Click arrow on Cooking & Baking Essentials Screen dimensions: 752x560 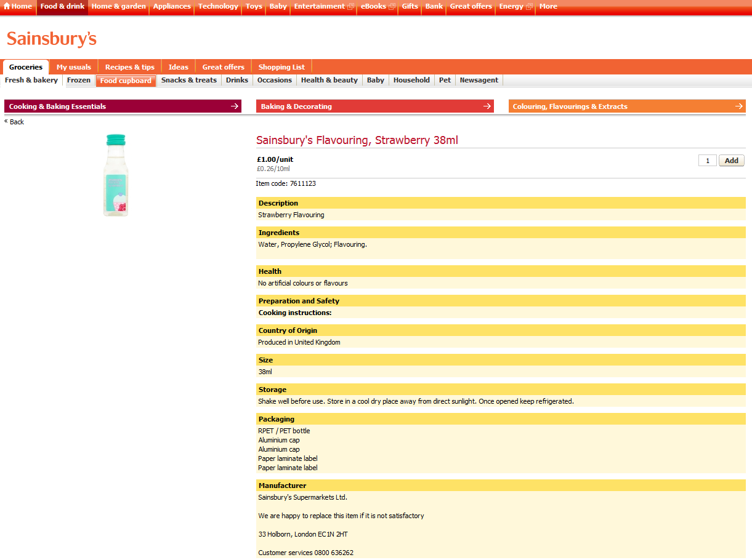[x=234, y=106]
